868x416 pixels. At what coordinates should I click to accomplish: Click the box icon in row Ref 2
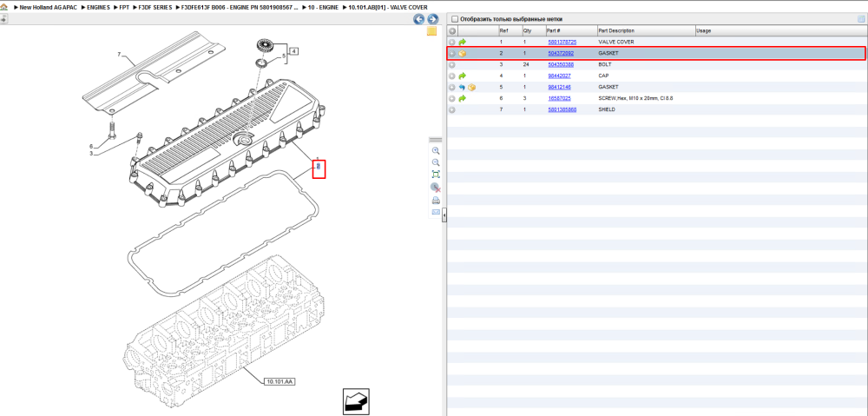click(x=463, y=54)
